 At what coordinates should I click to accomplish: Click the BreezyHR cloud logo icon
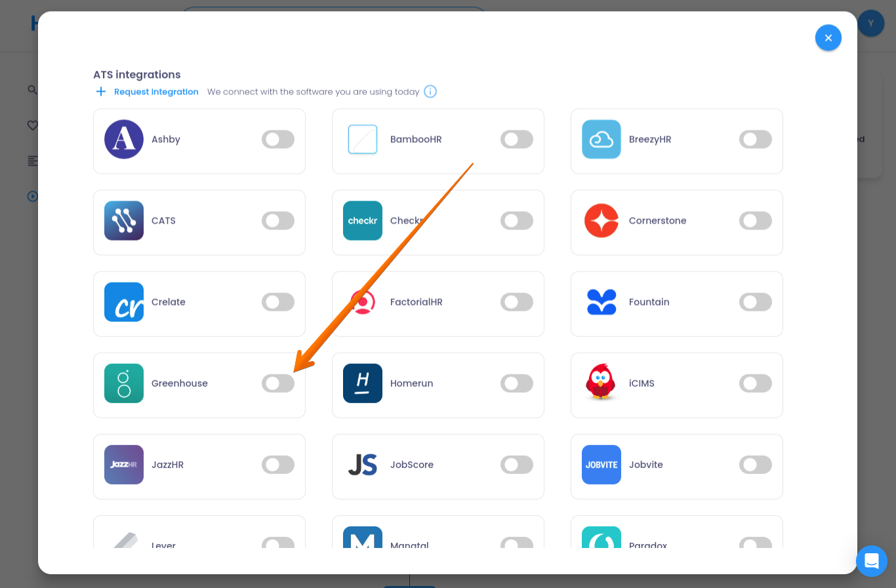(601, 140)
